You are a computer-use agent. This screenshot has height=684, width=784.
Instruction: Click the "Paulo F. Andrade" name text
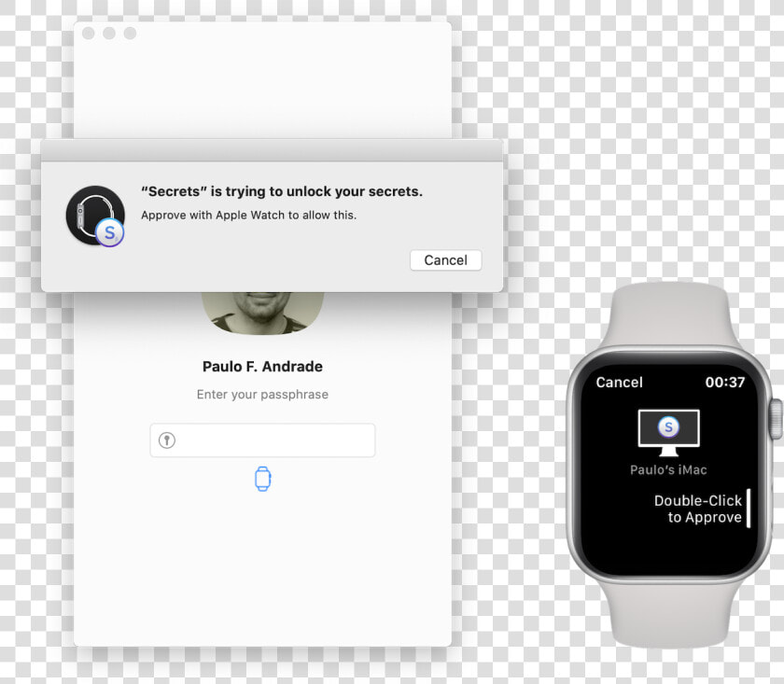262,367
